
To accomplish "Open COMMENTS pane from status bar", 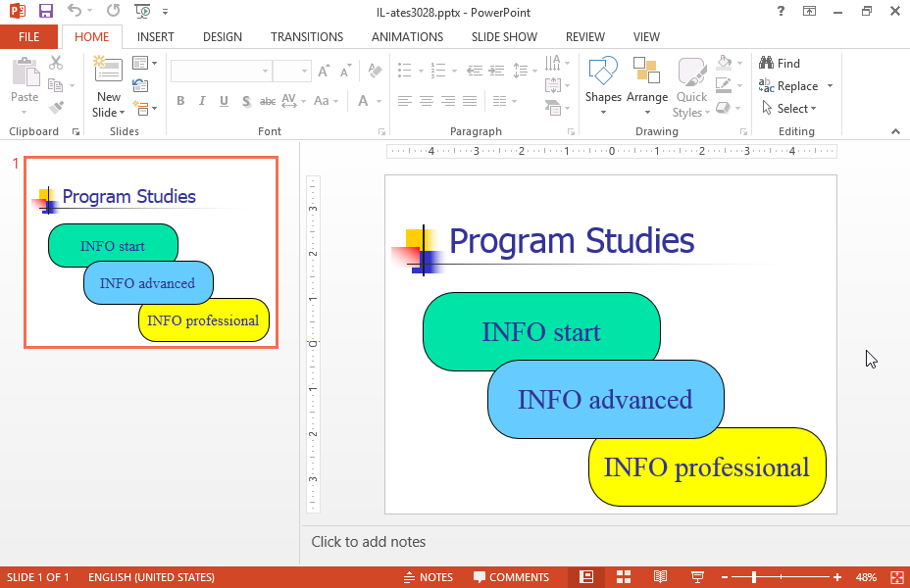I will [x=511, y=577].
